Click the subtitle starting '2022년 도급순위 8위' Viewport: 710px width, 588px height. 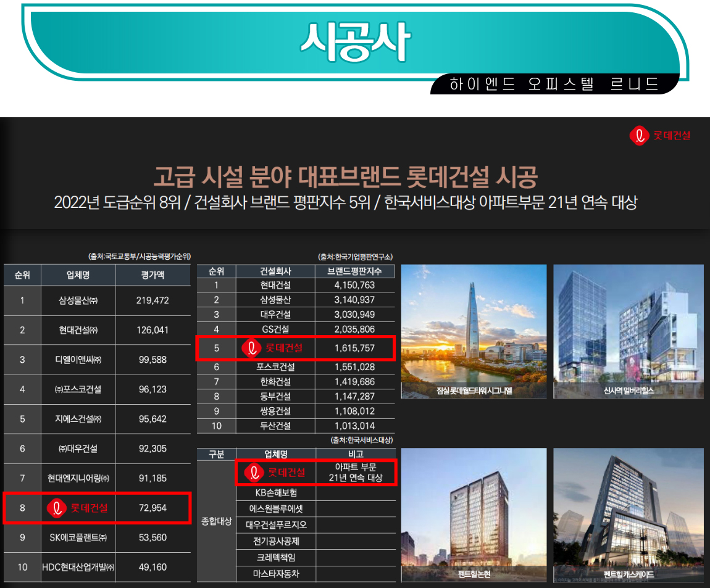click(x=346, y=202)
